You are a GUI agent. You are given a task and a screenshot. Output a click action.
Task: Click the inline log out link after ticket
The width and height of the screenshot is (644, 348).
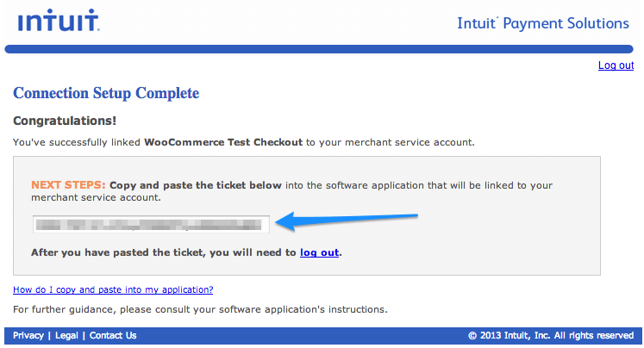[319, 252]
